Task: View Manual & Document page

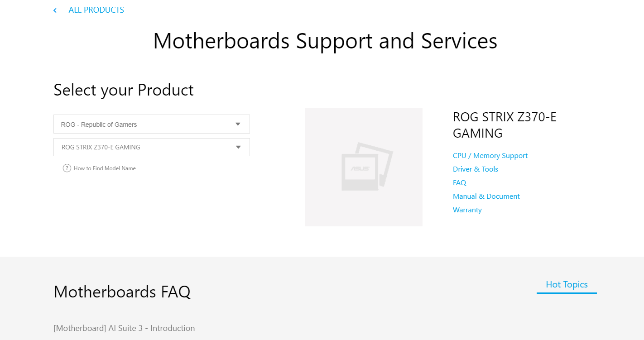Action: pyautogui.click(x=486, y=196)
